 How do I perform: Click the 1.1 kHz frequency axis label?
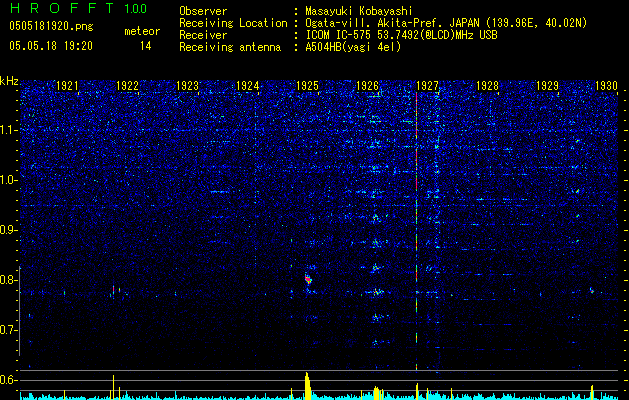(x=8, y=130)
